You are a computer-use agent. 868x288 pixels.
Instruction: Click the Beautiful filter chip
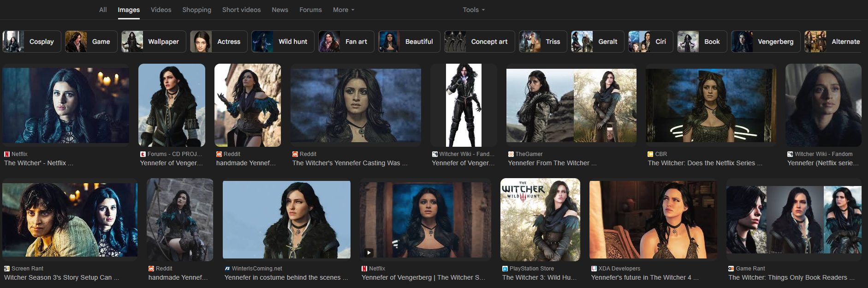point(409,42)
